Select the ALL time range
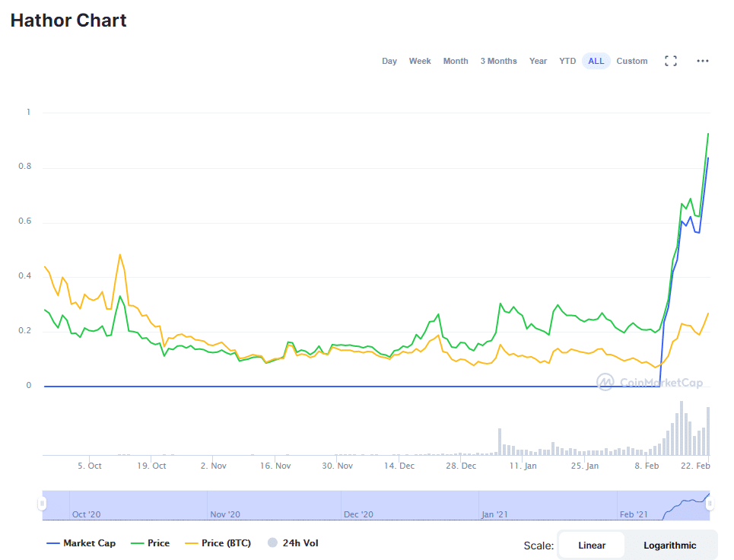 tap(596, 61)
